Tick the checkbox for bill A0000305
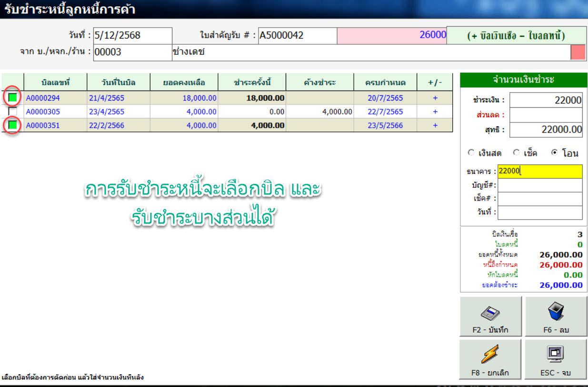 [13, 112]
